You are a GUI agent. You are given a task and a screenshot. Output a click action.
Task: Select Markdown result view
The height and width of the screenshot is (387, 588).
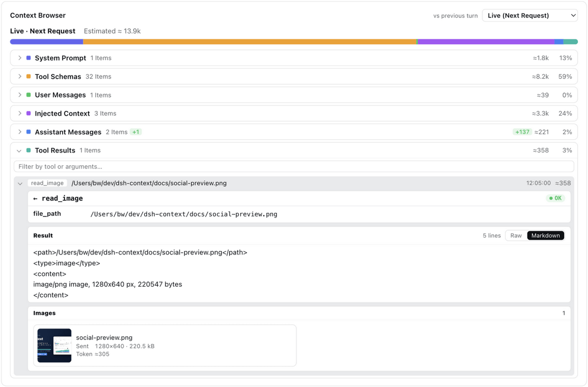[545, 235]
